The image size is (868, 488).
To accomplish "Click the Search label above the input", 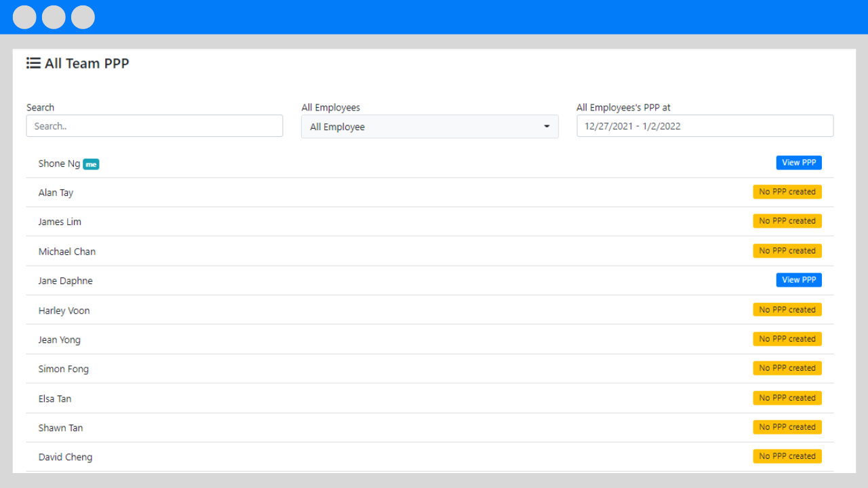I will coord(40,107).
